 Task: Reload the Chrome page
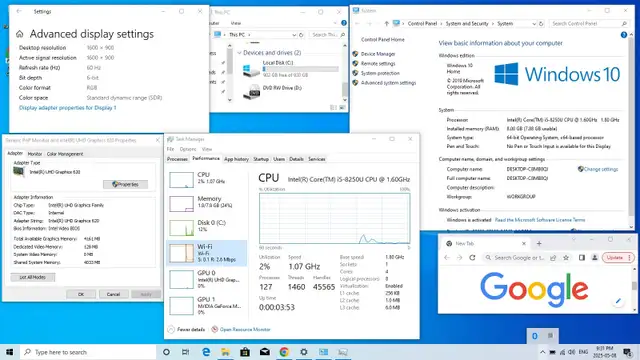pos(472,258)
